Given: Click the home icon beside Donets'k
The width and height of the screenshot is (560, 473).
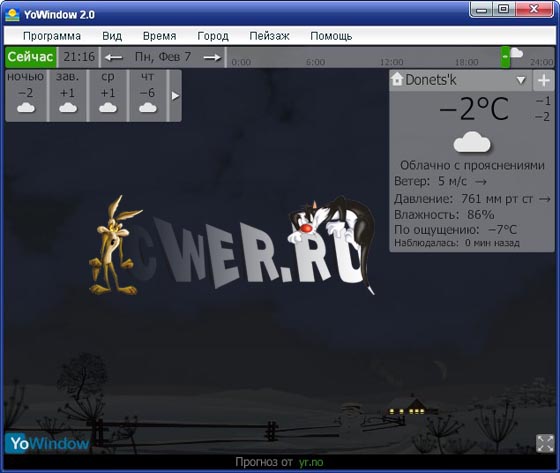Looking at the screenshot, I should click(397, 79).
